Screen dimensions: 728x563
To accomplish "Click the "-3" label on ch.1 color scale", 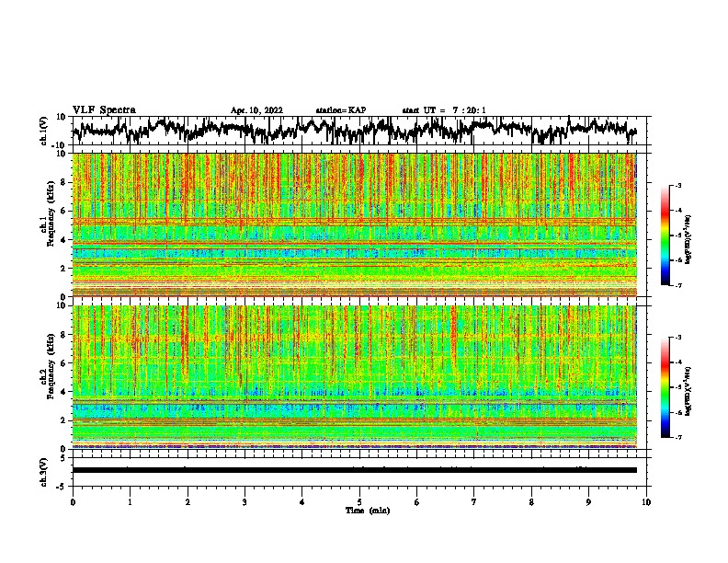I will [678, 185].
